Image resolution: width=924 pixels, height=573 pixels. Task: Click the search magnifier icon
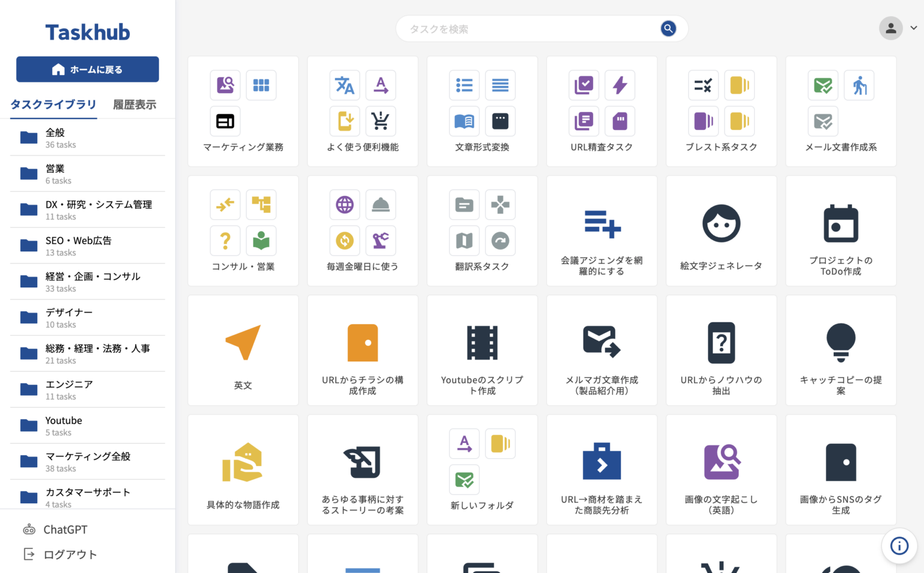(668, 28)
